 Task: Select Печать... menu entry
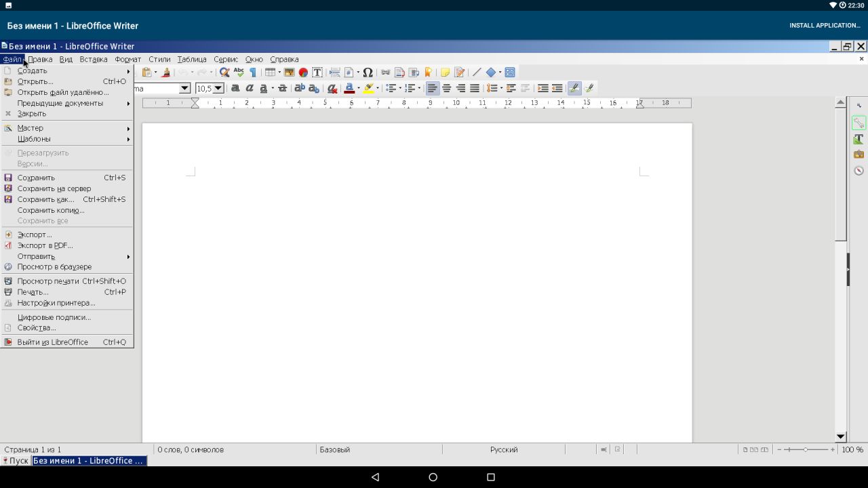click(66, 292)
